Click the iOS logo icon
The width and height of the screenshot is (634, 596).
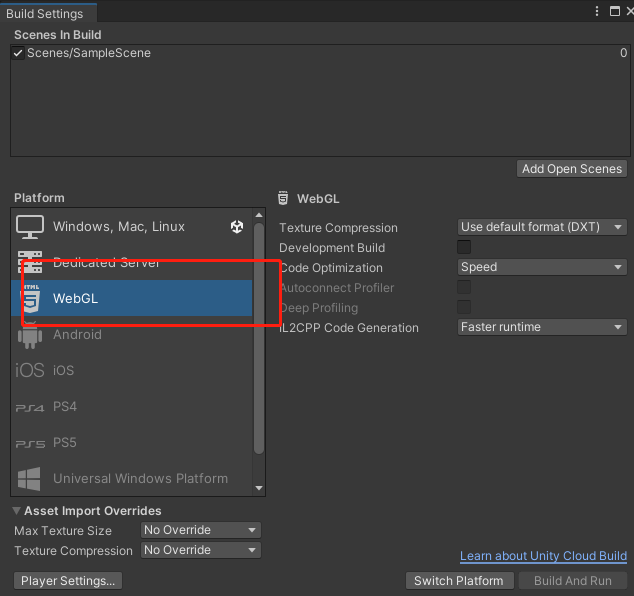point(30,370)
